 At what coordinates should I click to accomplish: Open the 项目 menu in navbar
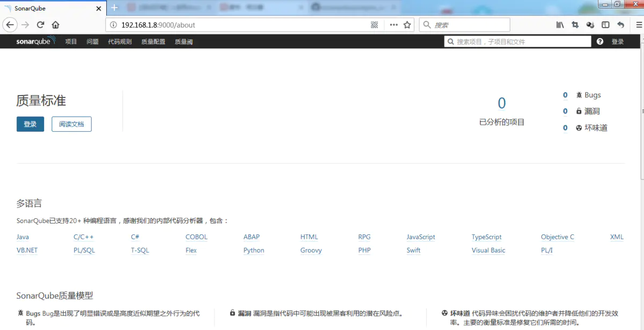[71, 41]
